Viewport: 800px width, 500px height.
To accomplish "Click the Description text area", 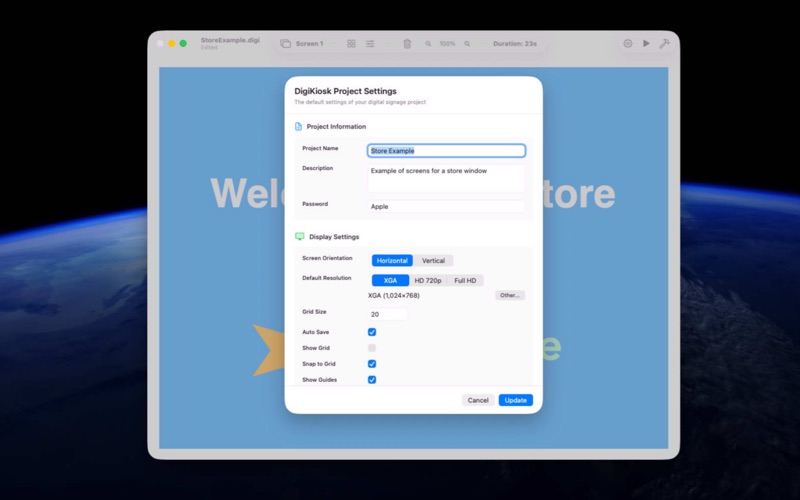I will (x=446, y=178).
